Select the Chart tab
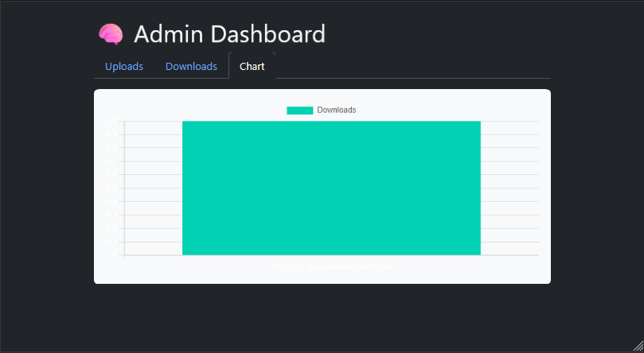This screenshot has height=353, width=644. coord(252,66)
